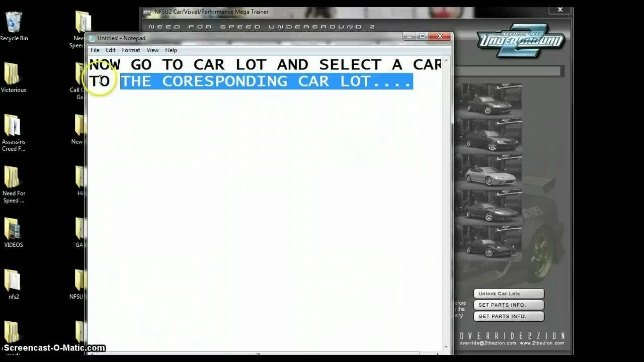The height and width of the screenshot is (362, 644).
Task: Close the Untitled - Notepad window
Action: point(440,36)
